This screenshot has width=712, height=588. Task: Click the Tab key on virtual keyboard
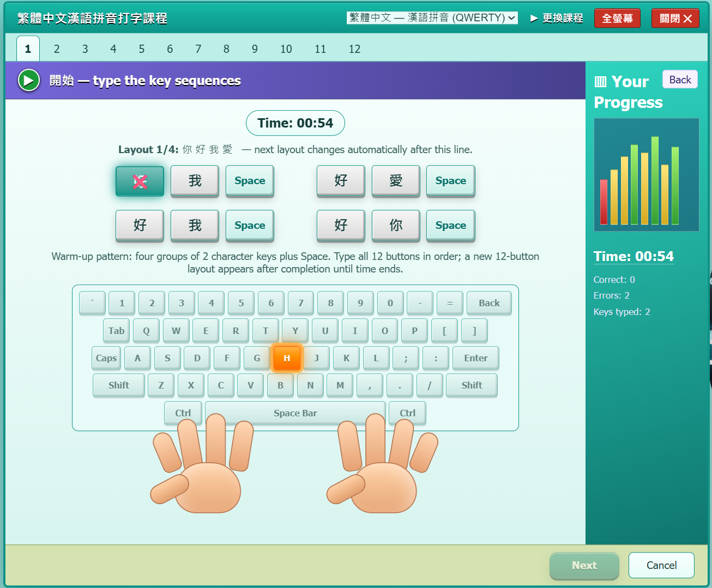(x=116, y=331)
